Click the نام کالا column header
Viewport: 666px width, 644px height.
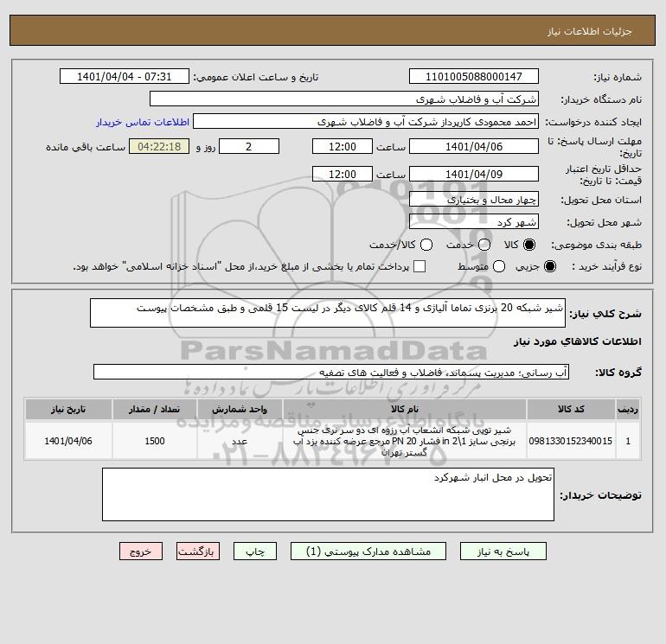coord(405,409)
